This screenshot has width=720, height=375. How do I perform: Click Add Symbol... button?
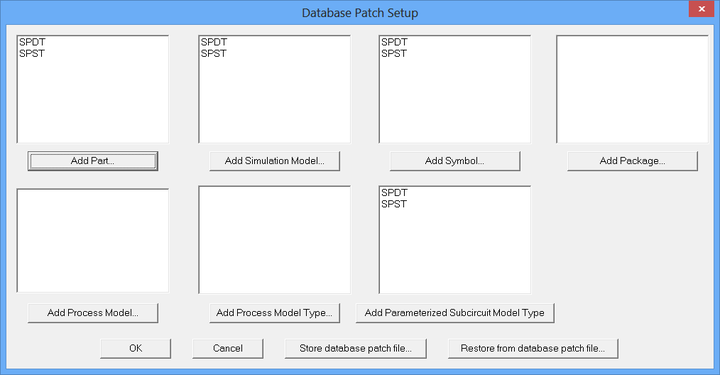455,161
